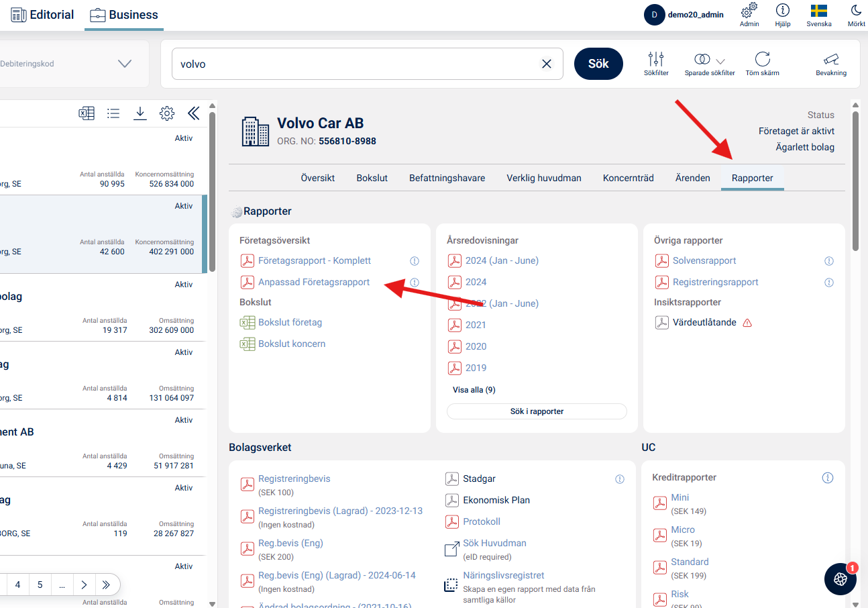Viewport: 868px width, 608px height.
Task: Show info icon beside Stadgar
Action: pyautogui.click(x=620, y=479)
